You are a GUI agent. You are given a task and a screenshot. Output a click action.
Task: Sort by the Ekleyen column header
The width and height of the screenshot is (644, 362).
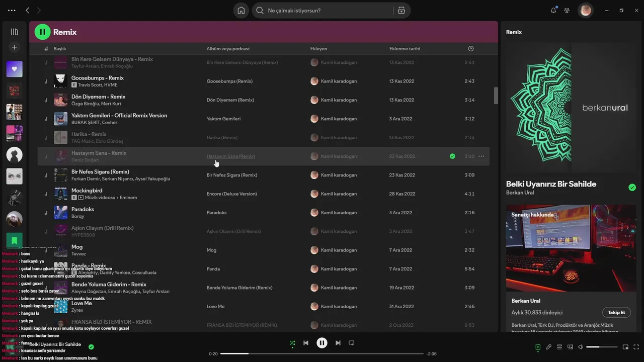click(x=318, y=49)
